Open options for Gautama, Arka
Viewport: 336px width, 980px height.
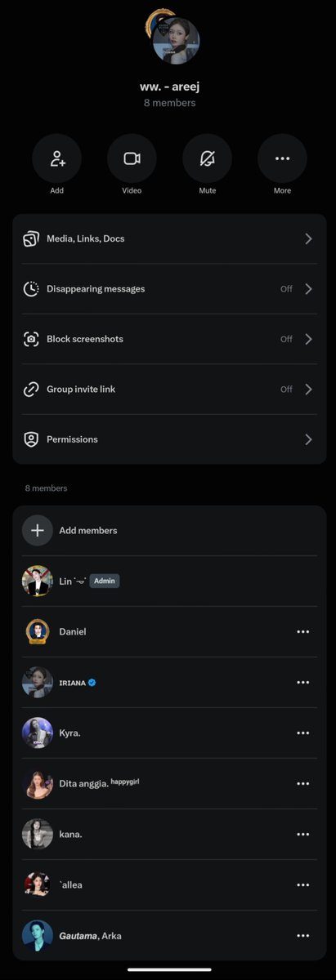(303, 935)
